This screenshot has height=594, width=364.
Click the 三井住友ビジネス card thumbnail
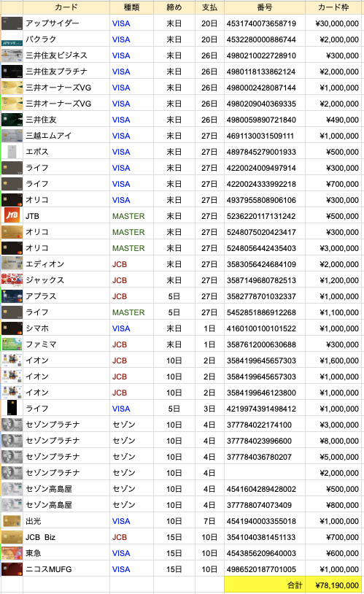click(x=12, y=55)
